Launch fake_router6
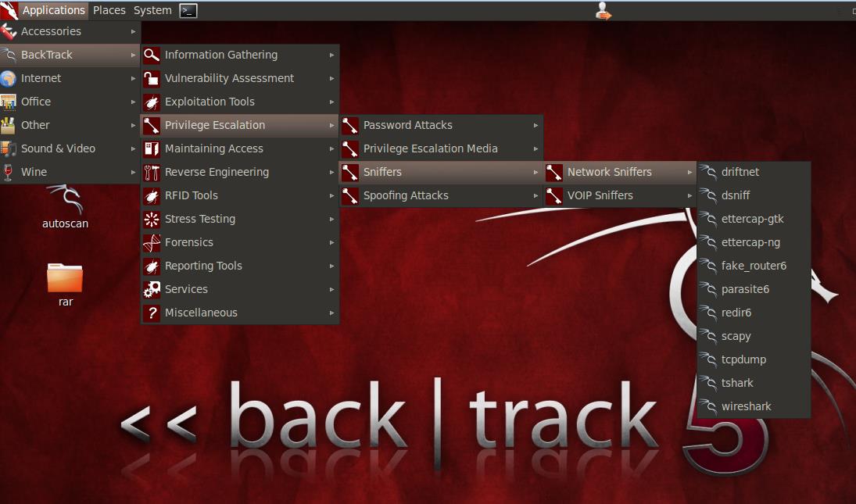Screen dimensions: 856x504 coord(754,266)
